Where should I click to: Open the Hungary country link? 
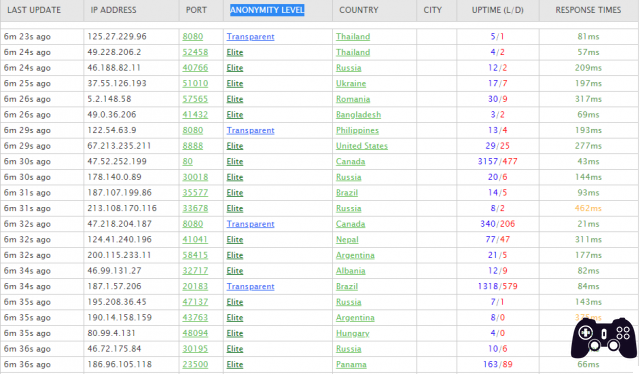coord(353,333)
